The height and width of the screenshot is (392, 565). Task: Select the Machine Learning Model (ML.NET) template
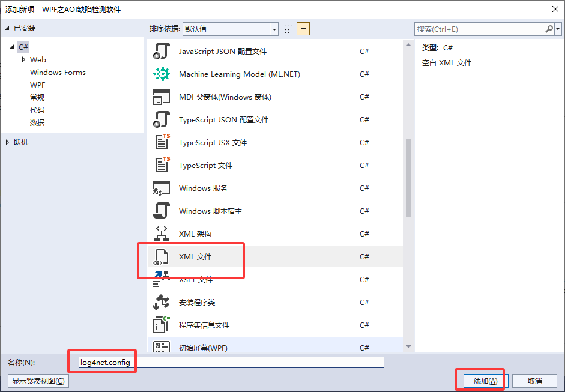(x=161, y=74)
